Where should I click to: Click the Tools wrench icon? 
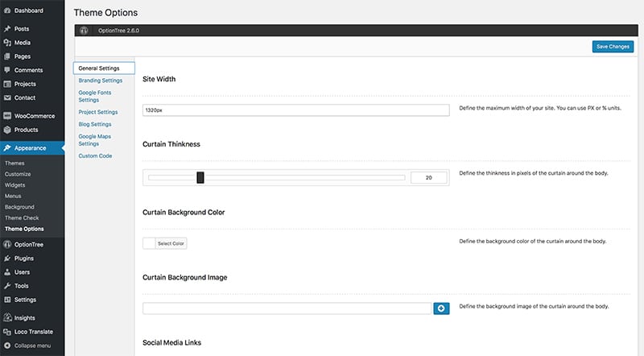pos(7,286)
